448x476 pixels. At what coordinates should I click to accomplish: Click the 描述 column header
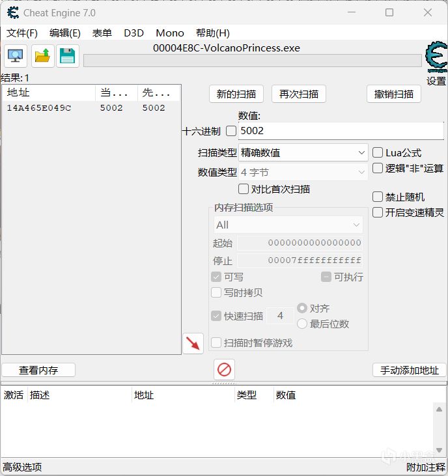79,395
